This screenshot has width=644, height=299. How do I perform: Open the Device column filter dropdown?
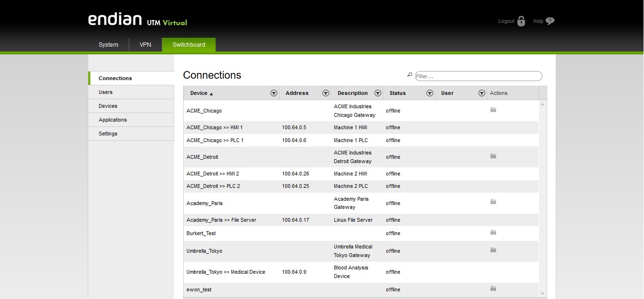pyautogui.click(x=274, y=93)
